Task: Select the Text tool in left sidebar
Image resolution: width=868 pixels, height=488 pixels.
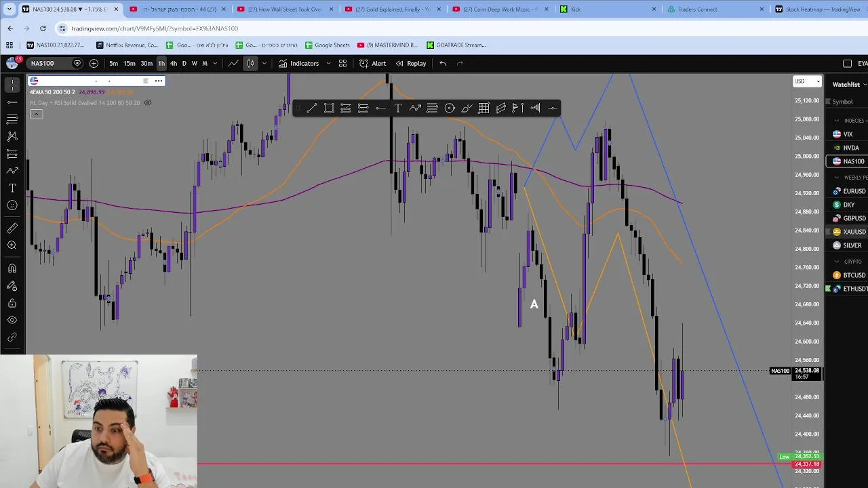Action: [12, 188]
